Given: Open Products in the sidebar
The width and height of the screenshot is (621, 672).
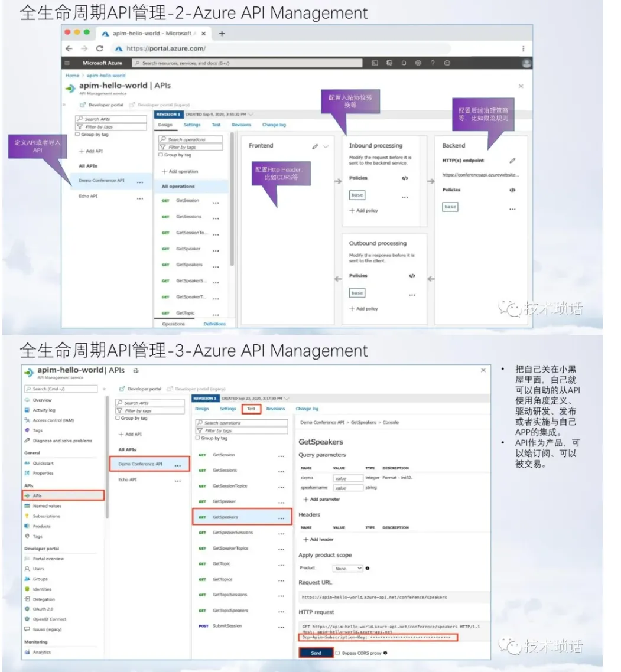Looking at the screenshot, I should point(41,526).
